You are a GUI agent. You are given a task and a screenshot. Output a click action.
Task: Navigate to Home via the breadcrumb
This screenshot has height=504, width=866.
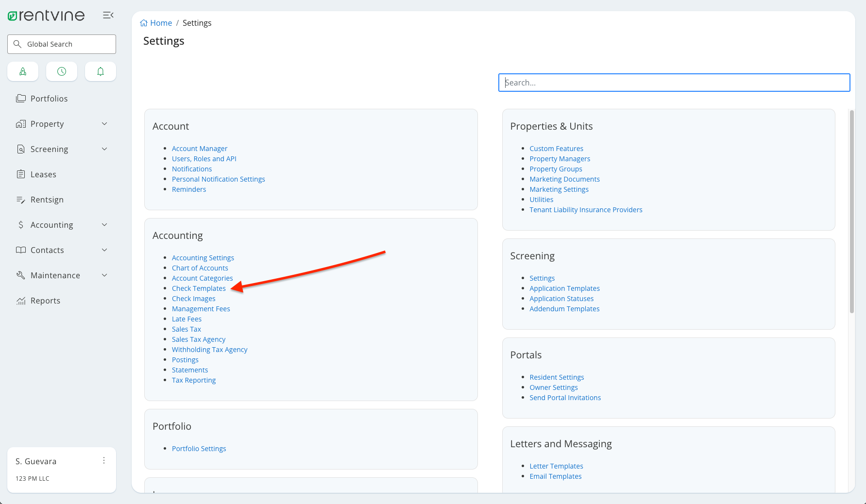(160, 23)
